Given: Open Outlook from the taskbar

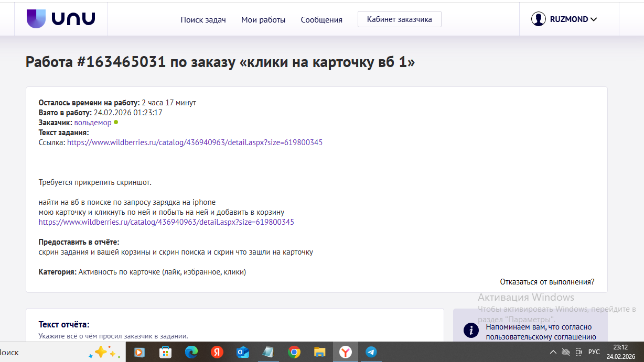Looking at the screenshot, I should click(x=243, y=352).
